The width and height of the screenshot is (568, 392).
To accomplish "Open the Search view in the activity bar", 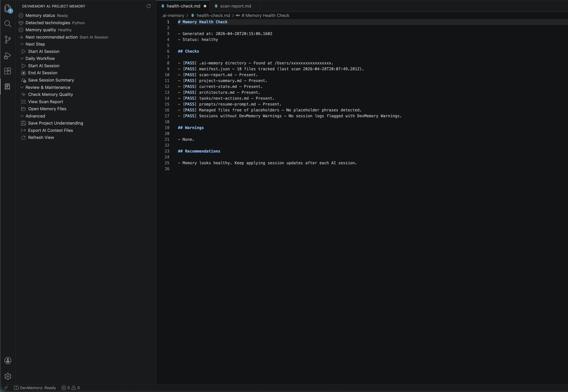I will pos(8,24).
